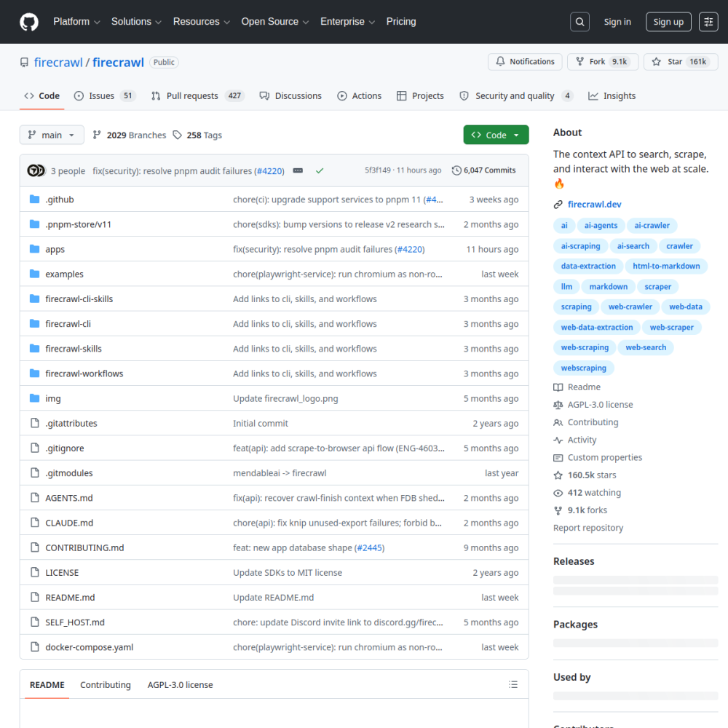The width and height of the screenshot is (728, 728).
Task: Click the Readme book icon
Action: [x=558, y=387]
